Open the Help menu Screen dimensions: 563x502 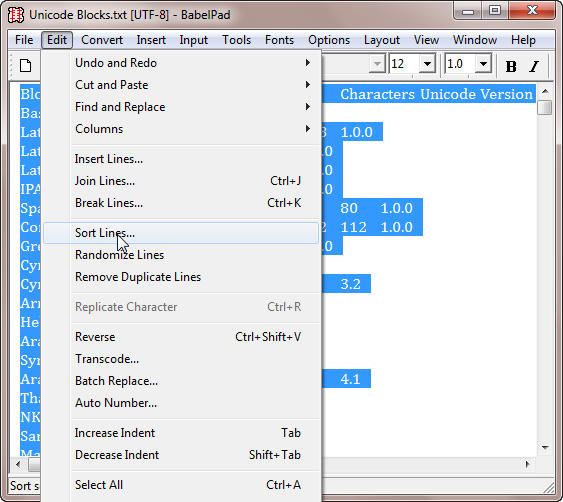(x=523, y=40)
